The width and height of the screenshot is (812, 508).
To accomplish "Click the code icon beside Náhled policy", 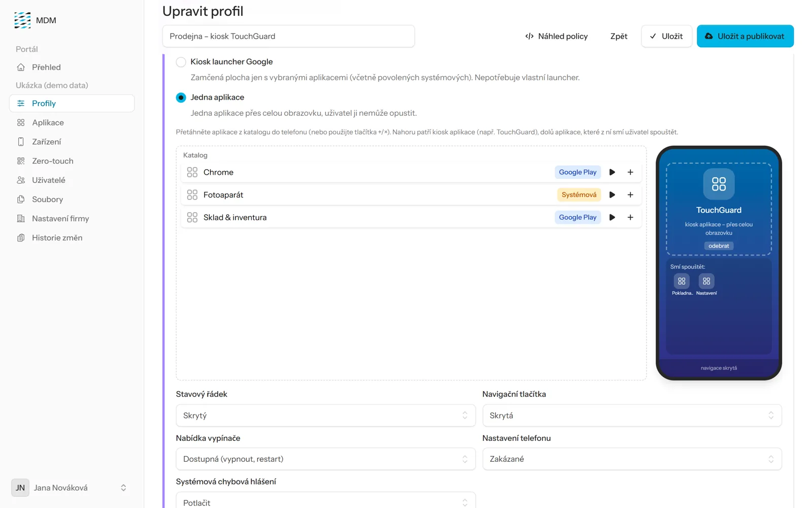I will (529, 36).
